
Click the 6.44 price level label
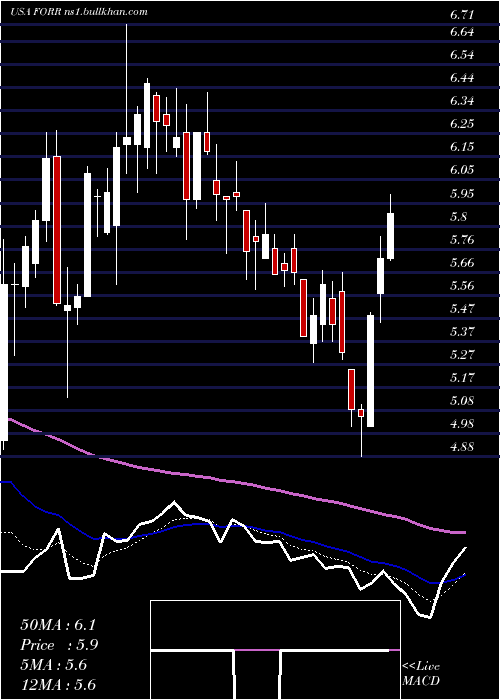[462, 78]
